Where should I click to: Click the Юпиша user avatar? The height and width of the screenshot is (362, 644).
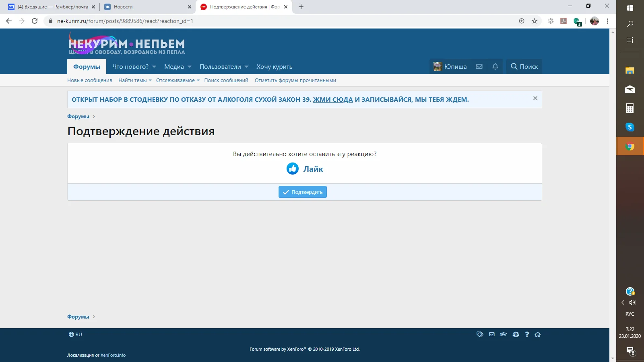(x=438, y=66)
